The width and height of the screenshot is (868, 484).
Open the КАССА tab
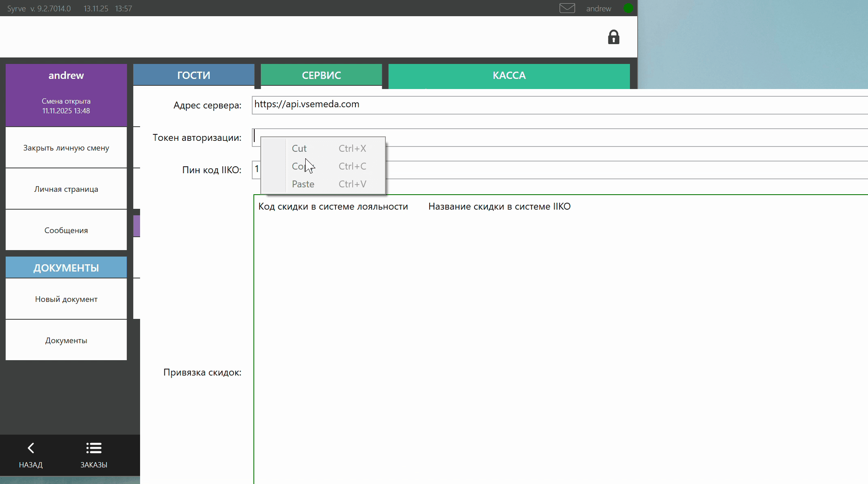pos(509,75)
